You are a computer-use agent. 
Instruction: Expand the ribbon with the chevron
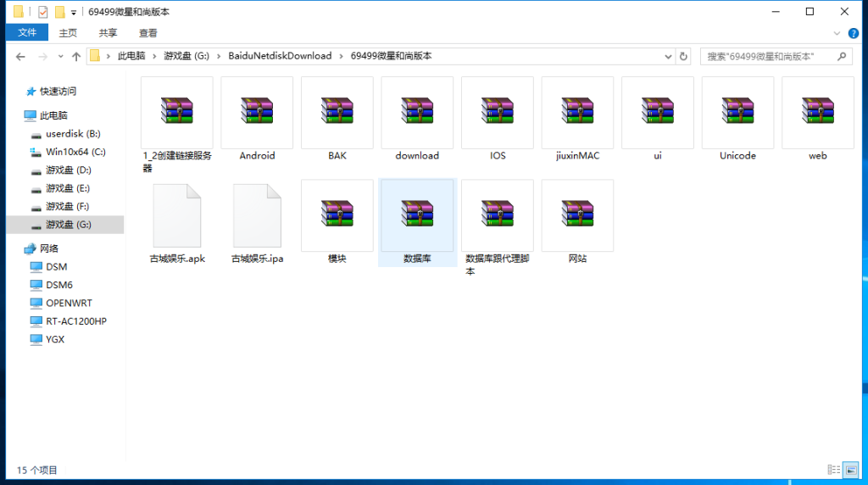tap(838, 32)
